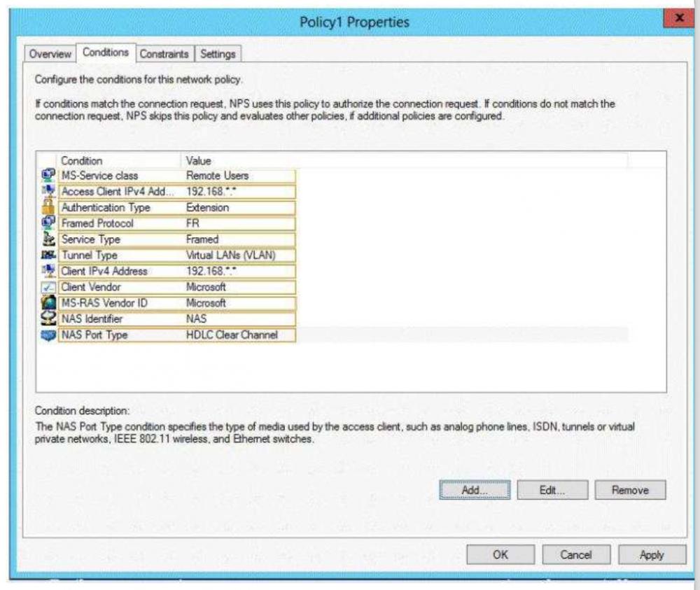The image size is (700, 590).
Task: Click the Service Type row icon
Action: (x=48, y=239)
